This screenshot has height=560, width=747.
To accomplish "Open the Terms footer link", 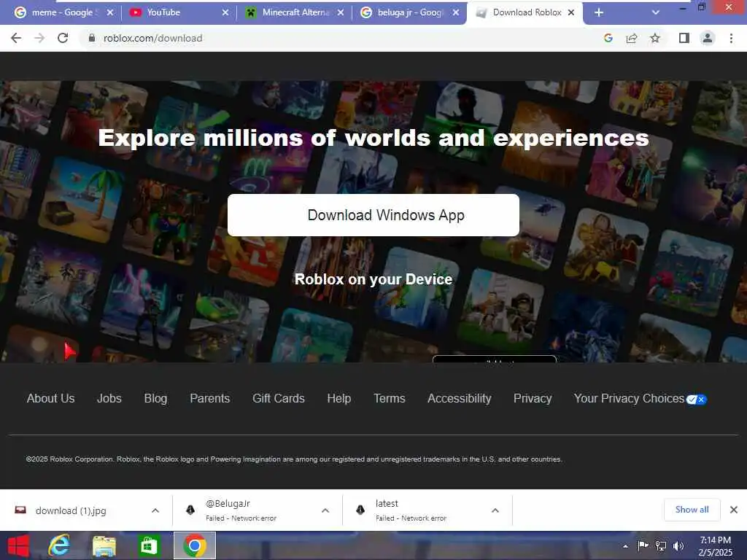I will click(390, 398).
